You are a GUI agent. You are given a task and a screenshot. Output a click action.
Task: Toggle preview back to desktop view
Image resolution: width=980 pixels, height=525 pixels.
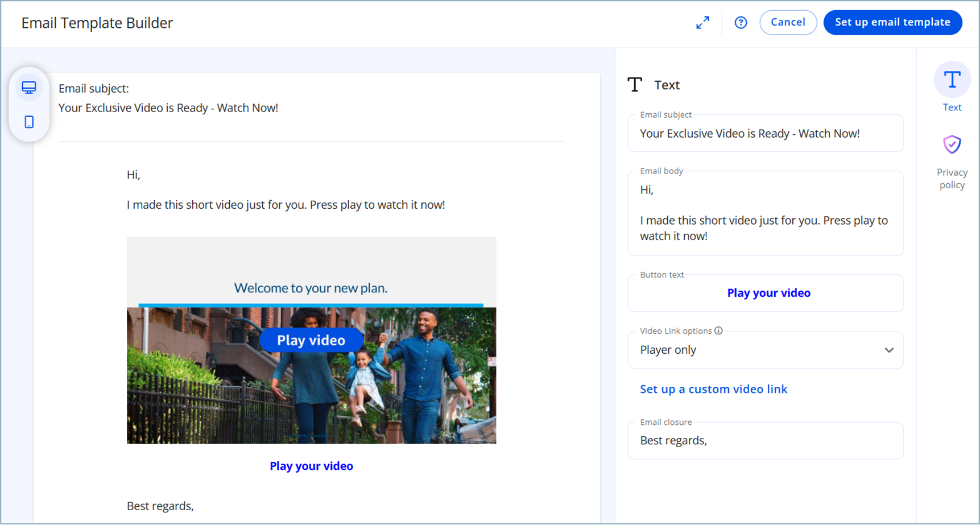coord(29,87)
